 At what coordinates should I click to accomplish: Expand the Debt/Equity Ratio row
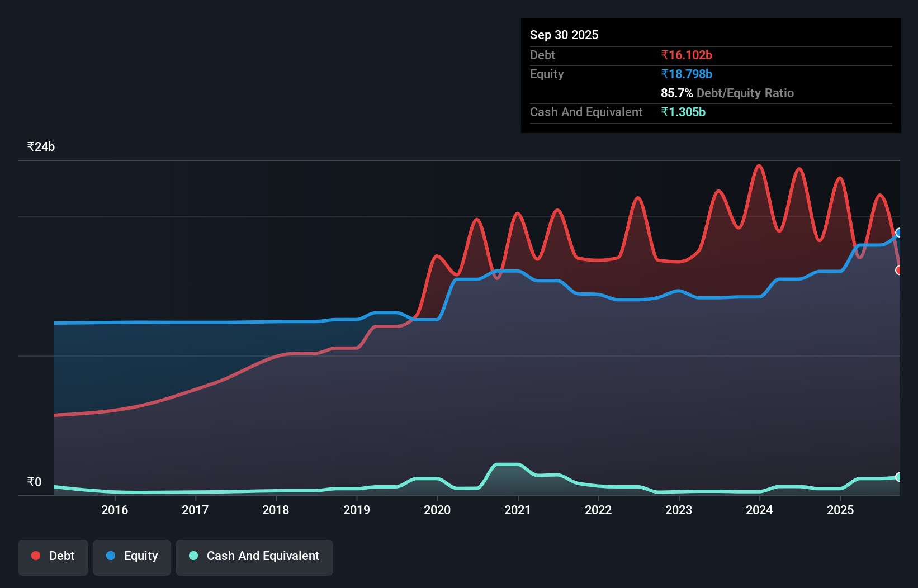(x=727, y=93)
